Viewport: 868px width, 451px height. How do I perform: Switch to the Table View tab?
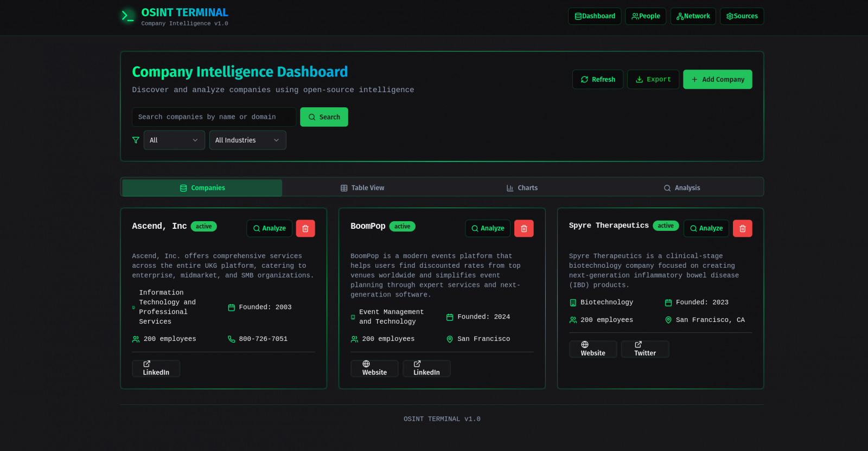pyautogui.click(x=362, y=188)
